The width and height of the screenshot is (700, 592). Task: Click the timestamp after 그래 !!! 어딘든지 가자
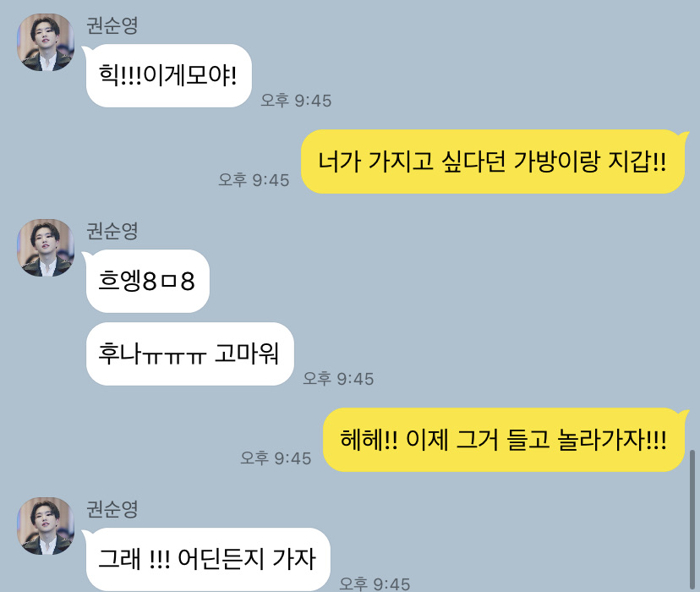(375, 584)
